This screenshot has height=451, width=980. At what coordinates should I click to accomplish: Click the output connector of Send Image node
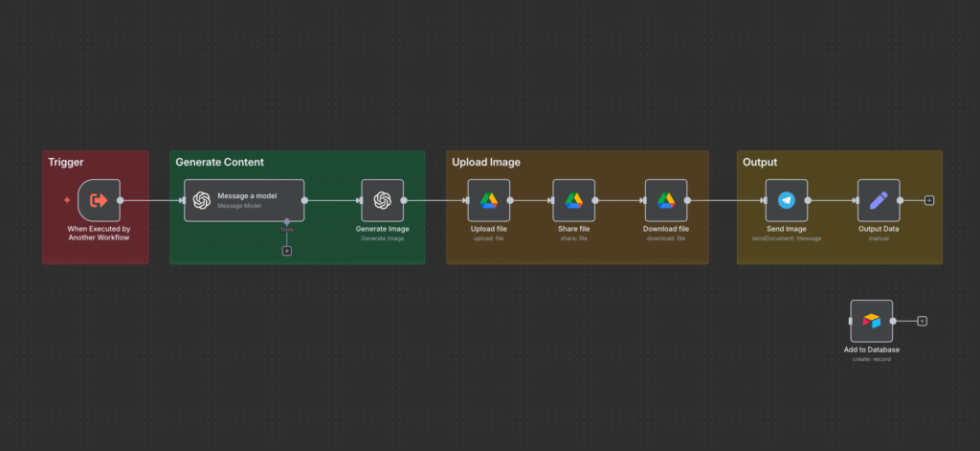(x=809, y=200)
